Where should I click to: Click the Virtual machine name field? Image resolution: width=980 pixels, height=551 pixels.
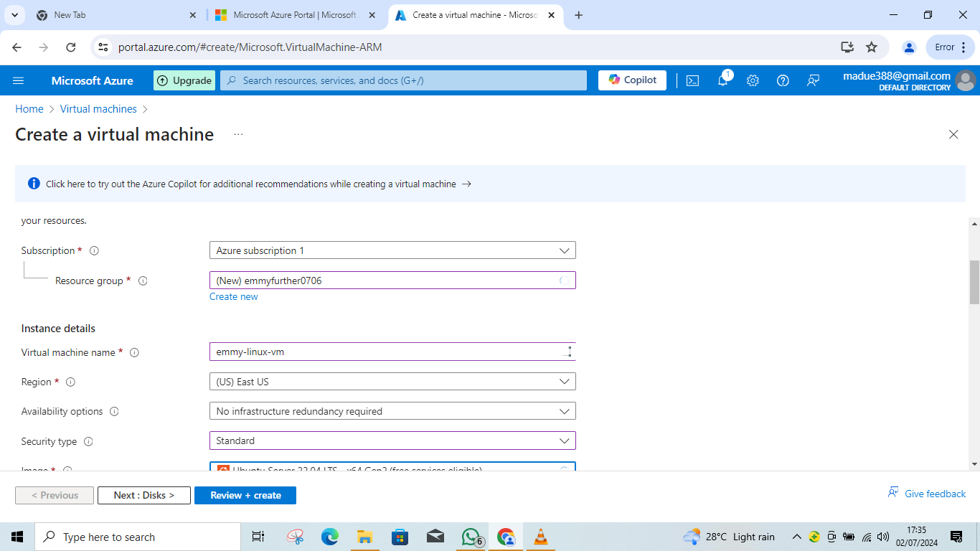(x=392, y=352)
